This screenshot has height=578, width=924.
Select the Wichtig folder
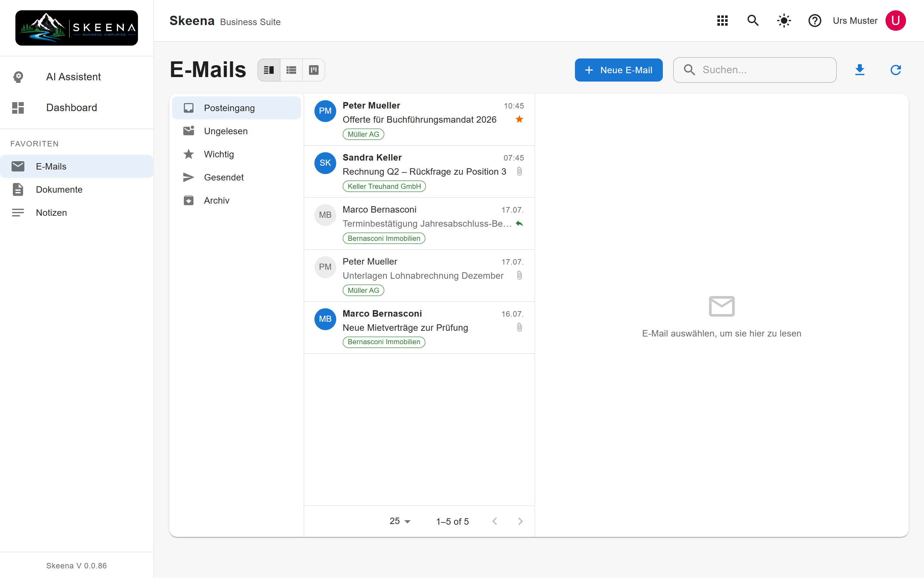[236, 154]
